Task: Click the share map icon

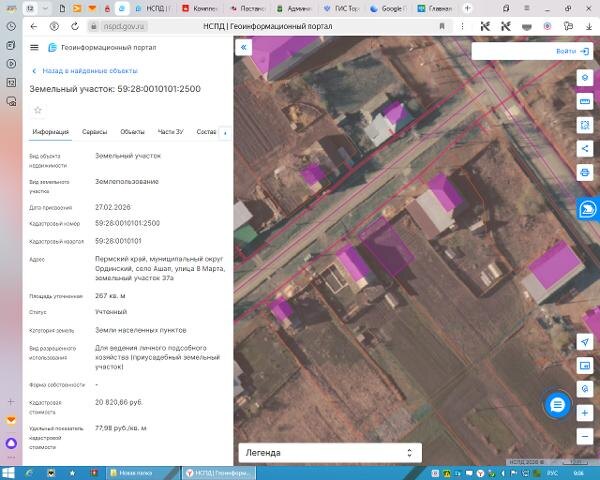Action: click(585, 149)
